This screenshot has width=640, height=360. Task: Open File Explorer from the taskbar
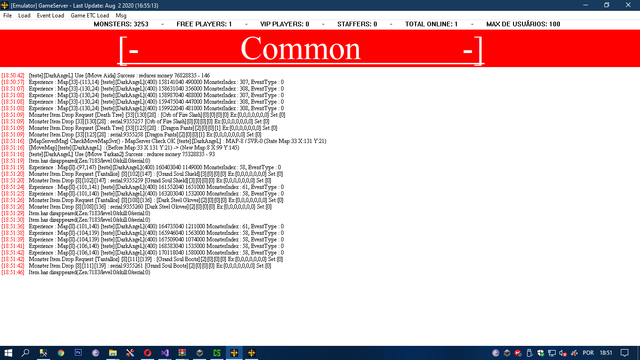113,353
